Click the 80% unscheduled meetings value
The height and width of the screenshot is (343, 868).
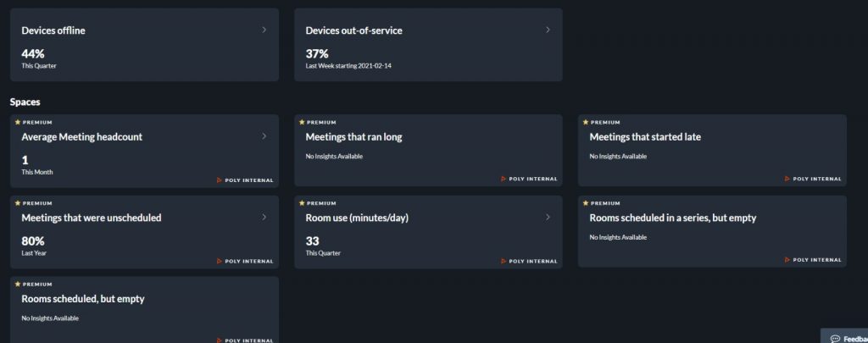[33, 241]
